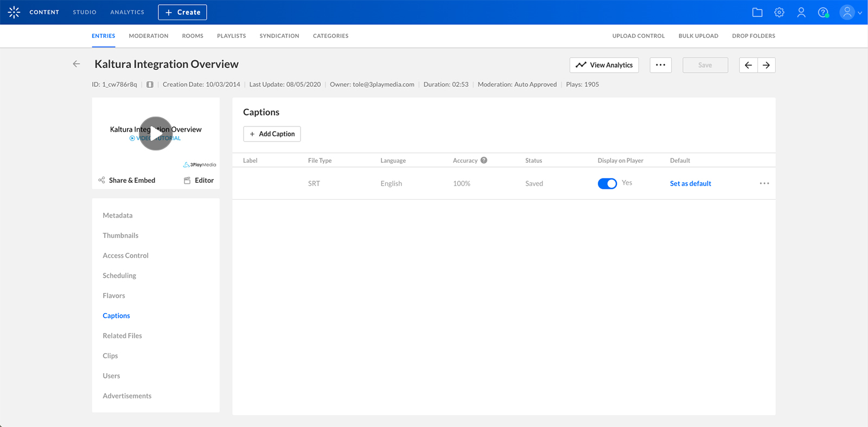Click the user administration person icon
The height and width of the screenshot is (427, 868).
point(801,12)
